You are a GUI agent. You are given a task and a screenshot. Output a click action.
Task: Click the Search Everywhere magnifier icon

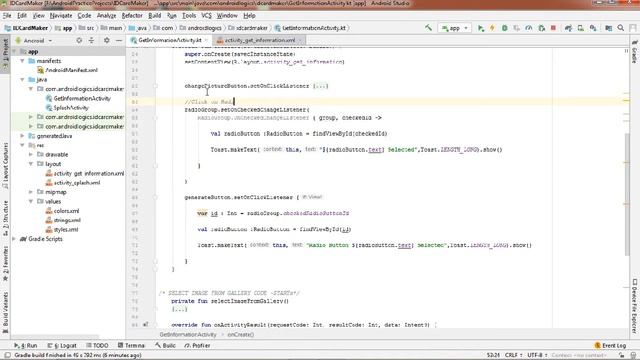[x=621, y=28]
